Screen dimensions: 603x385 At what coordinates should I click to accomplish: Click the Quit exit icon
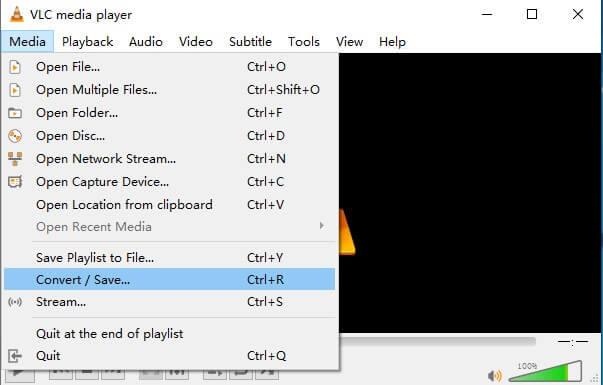[x=15, y=356]
